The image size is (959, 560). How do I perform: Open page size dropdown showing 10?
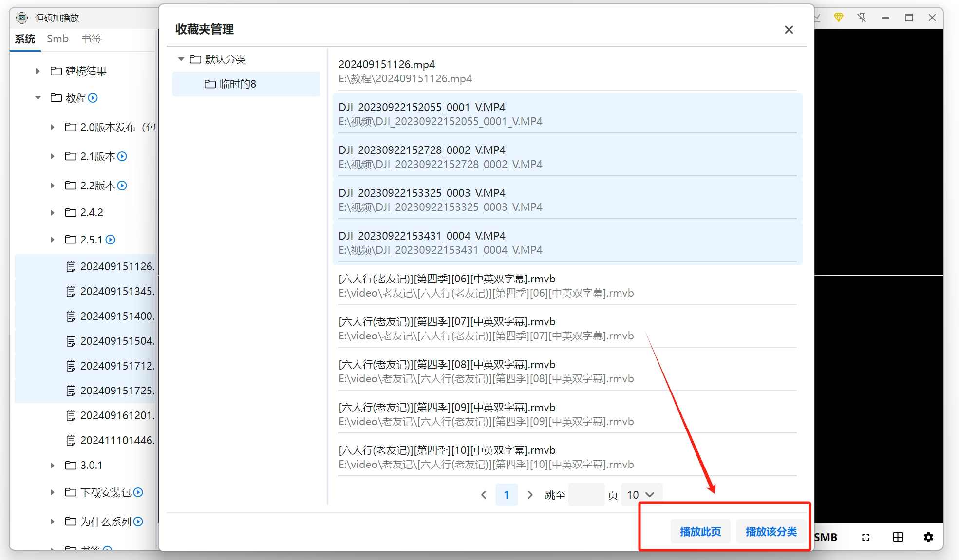[x=640, y=495]
